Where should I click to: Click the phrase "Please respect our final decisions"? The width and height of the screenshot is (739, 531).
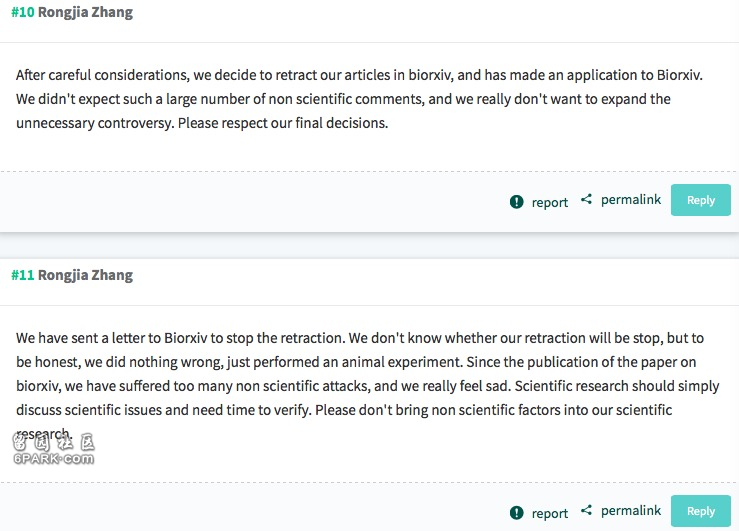[283, 123]
